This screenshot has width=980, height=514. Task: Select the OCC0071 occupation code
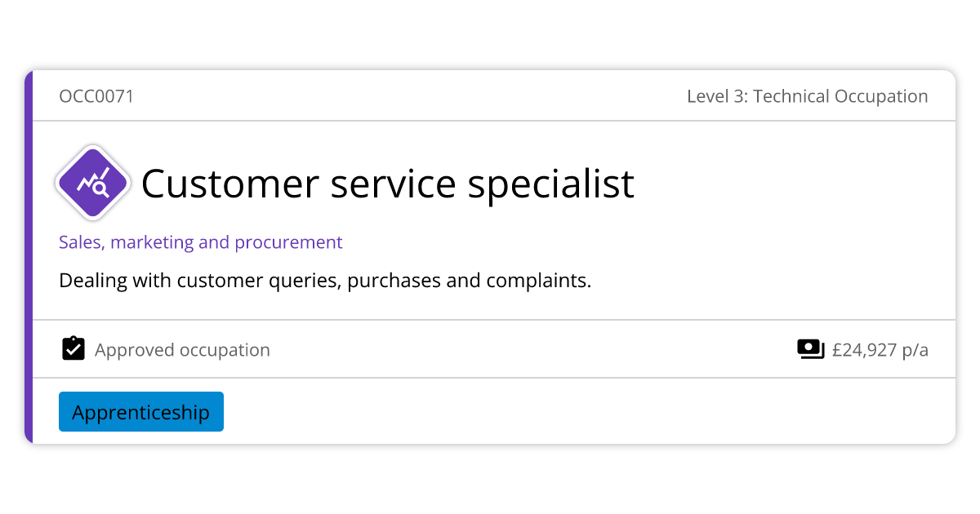[x=96, y=96]
